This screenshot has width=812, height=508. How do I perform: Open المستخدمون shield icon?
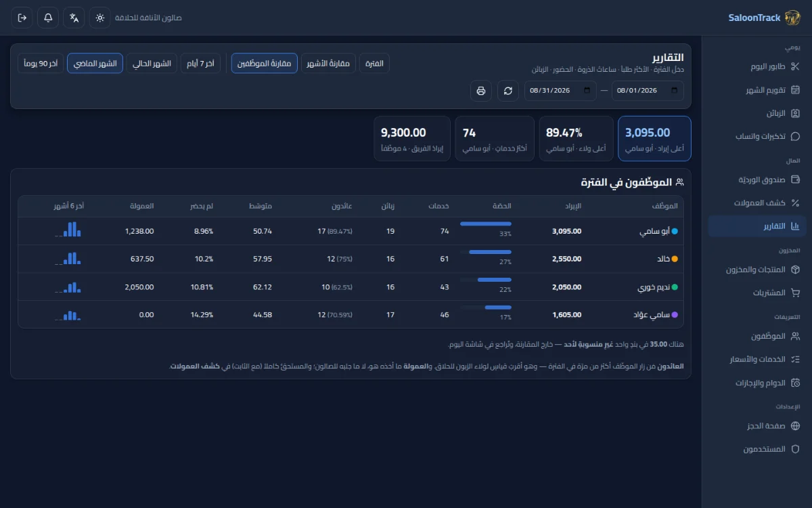pyautogui.click(x=795, y=449)
